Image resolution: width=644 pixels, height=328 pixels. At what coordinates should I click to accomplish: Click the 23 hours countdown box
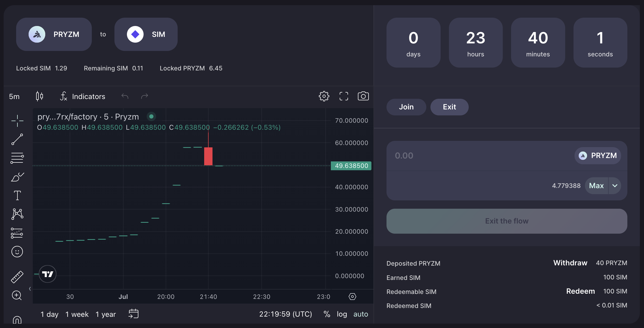point(476,43)
